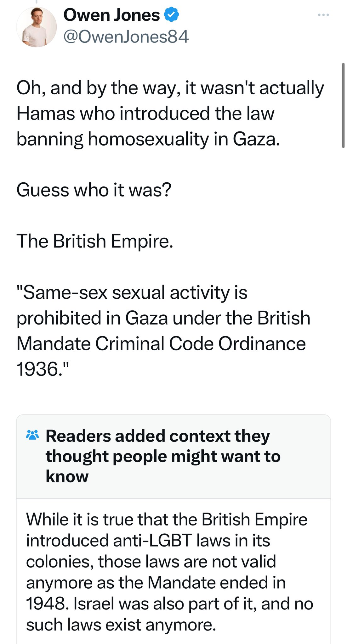Click note line "introduced anti-LGBT laws in its"
The width and height of the screenshot is (347, 644).
click(x=148, y=540)
